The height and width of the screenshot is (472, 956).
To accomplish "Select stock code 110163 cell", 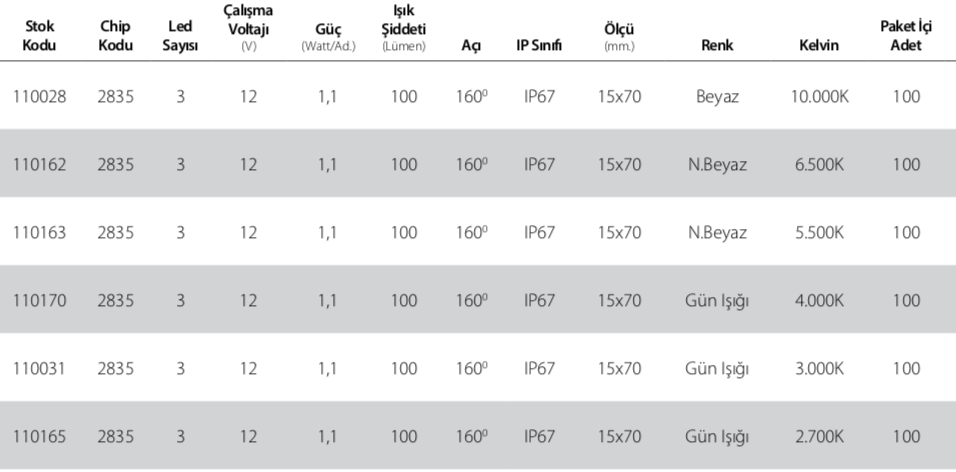I will click(40, 232).
